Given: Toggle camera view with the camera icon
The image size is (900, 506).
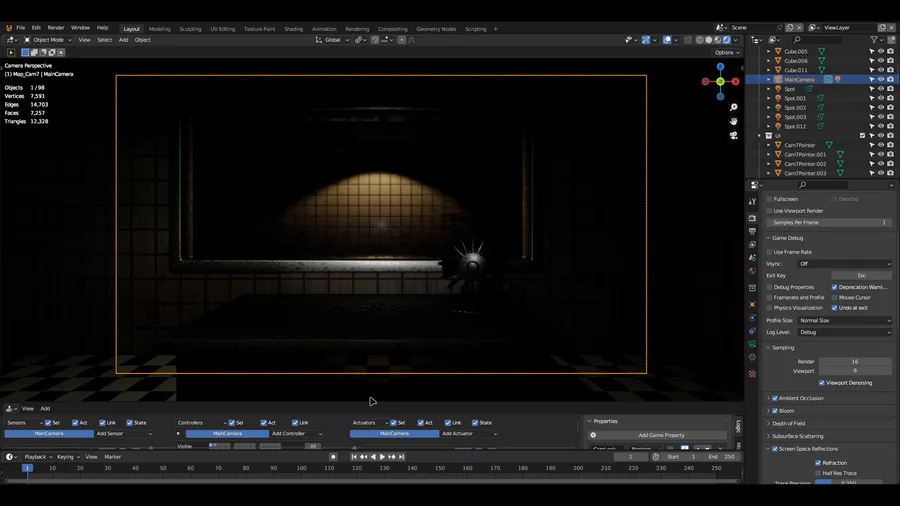Looking at the screenshot, I should pos(733,135).
